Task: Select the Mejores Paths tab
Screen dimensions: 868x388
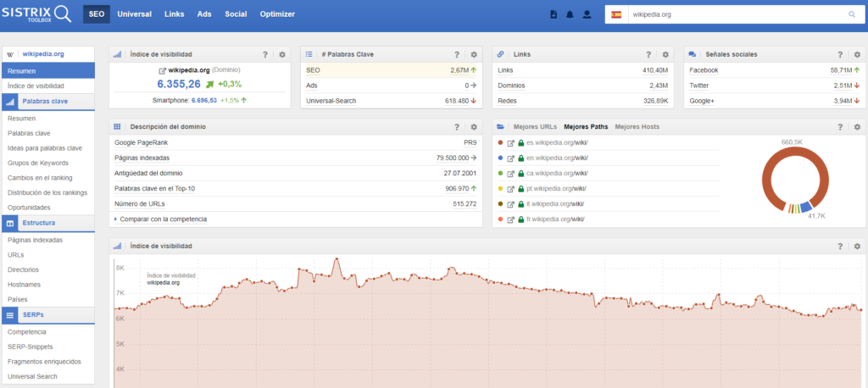Action: 586,127
